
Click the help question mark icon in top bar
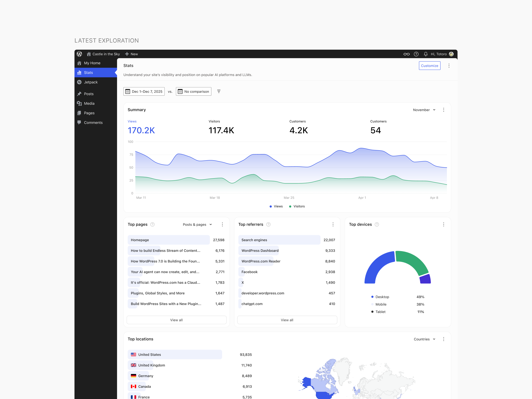(416, 54)
